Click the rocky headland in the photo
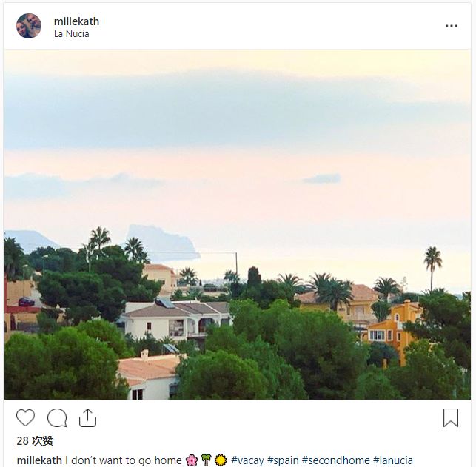The image size is (476, 467). (162, 243)
